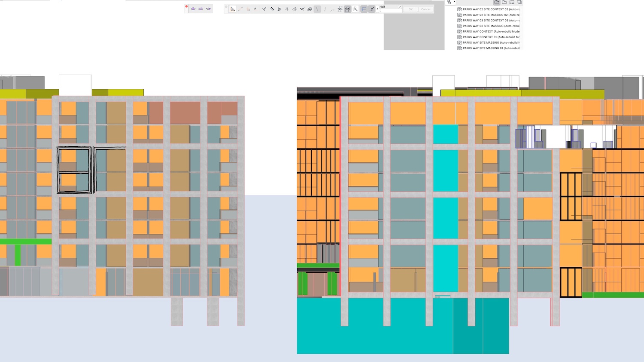Expand the navigator tree chooser chevron
Image resolution: width=644 pixels, height=362 pixels.
[x=454, y=2]
